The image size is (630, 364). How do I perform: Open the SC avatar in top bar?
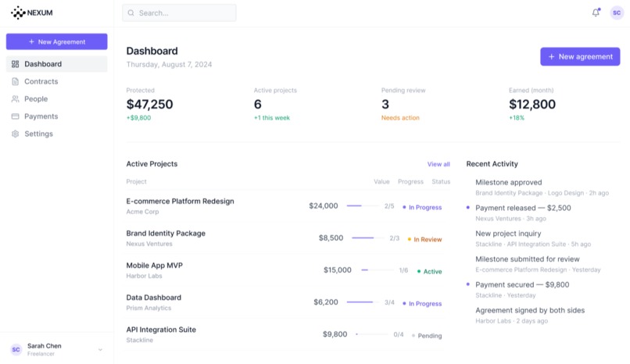point(617,12)
